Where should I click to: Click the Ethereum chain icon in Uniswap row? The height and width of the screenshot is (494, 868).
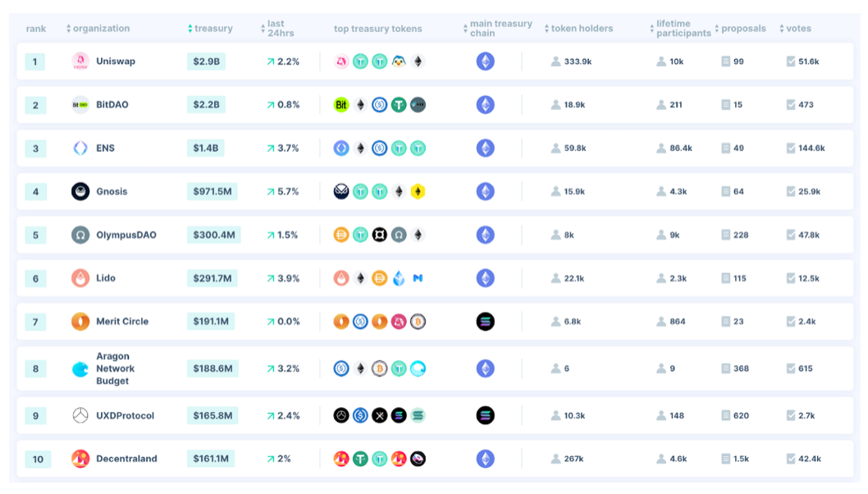tap(486, 61)
